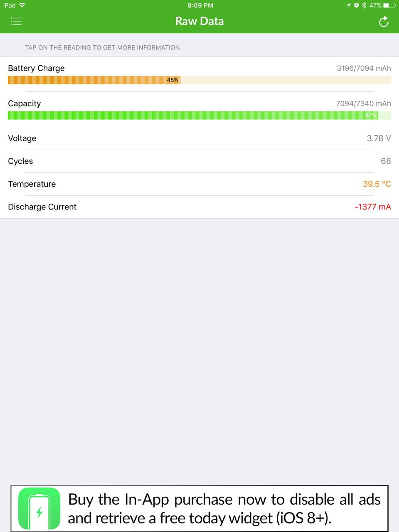Open the hamburger menu icon
The image size is (399, 532).
(x=16, y=21)
